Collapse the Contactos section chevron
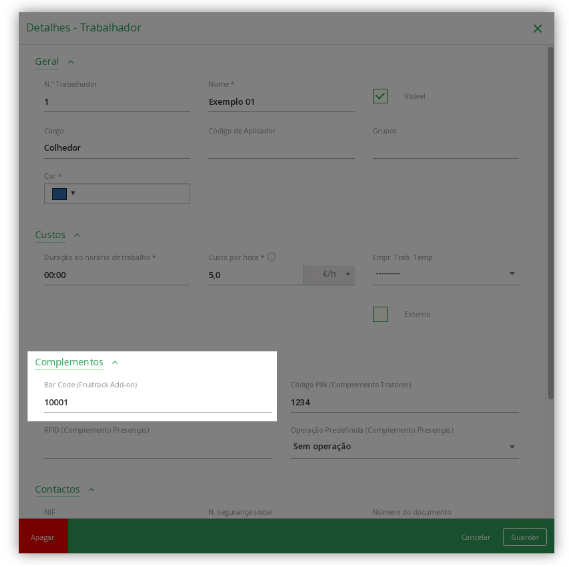The height and width of the screenshot is (567, 569). pos(91,490)
